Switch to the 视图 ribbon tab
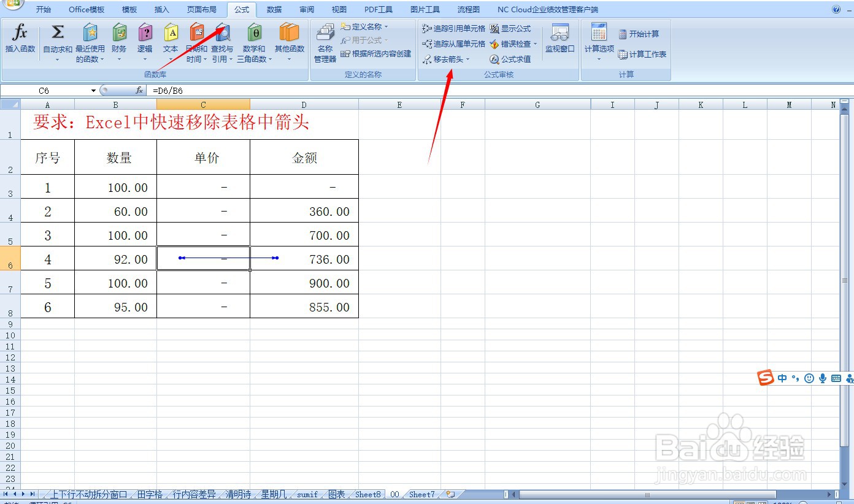 pos(339,10)
